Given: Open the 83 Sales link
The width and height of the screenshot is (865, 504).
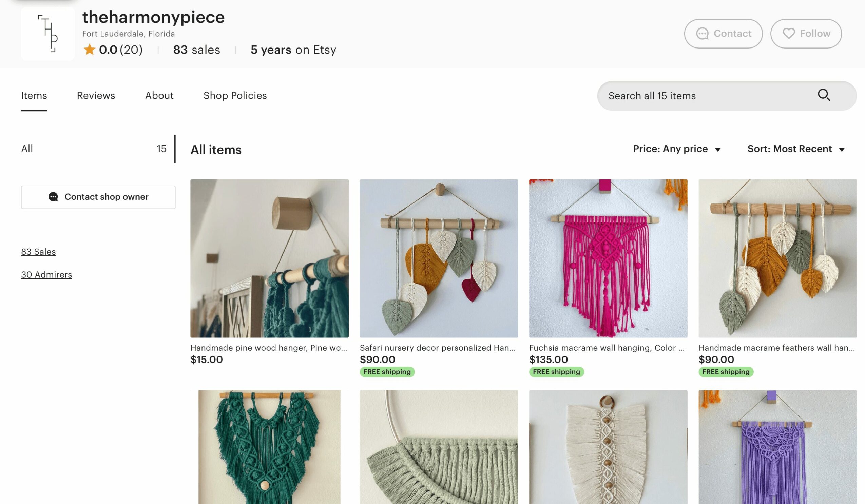Looking at the screenshot, I should [x=38, y=251].
